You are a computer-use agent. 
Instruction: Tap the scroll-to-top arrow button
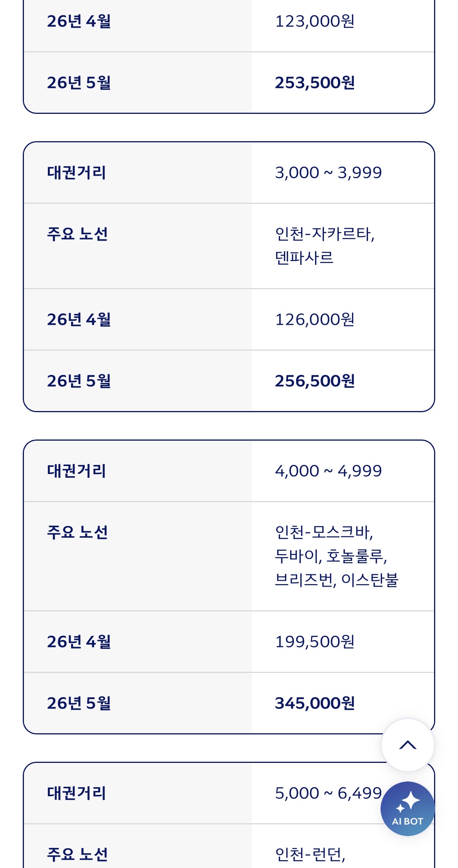coord(407,745)
